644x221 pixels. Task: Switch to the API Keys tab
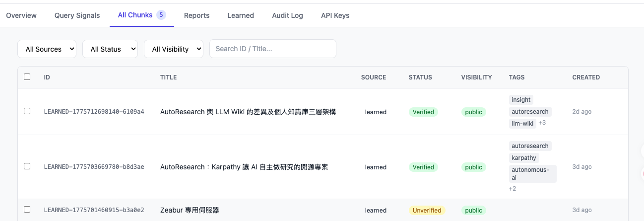pyautogui.click(x=335, y=15)
